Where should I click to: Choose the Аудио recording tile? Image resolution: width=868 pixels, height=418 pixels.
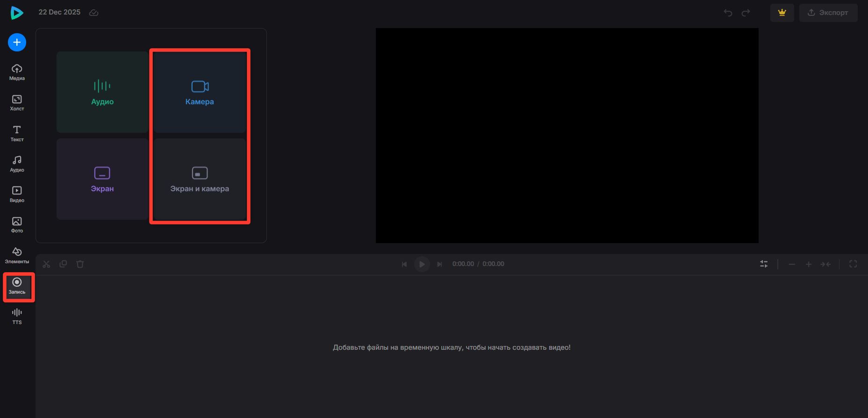click(x=102, y=92)
